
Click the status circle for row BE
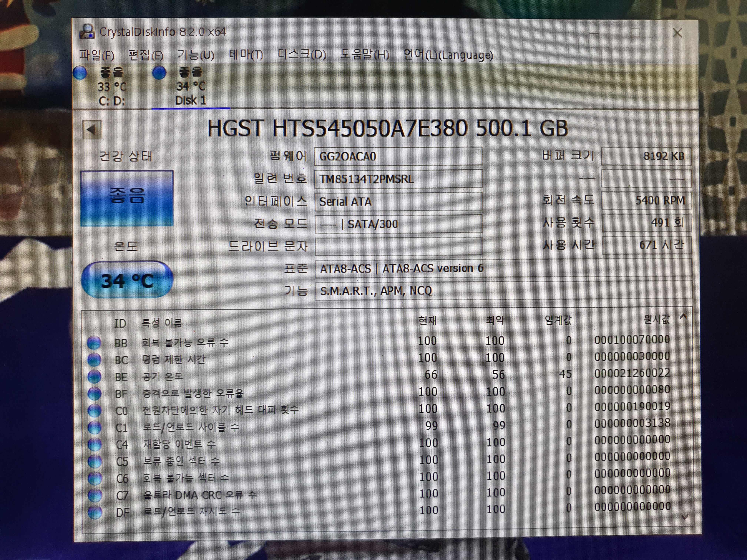click(x=94, y=376)
